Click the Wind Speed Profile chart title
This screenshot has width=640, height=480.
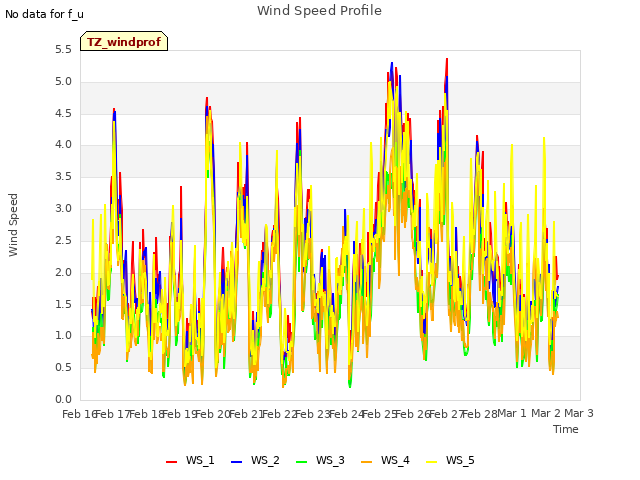(320, 11)
